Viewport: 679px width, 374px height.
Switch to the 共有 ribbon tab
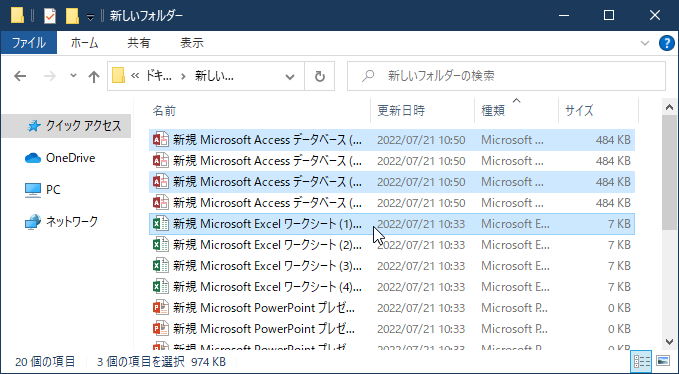point(139,43)
